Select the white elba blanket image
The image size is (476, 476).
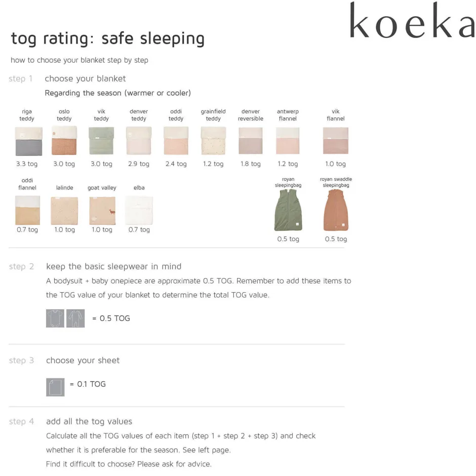139,211
